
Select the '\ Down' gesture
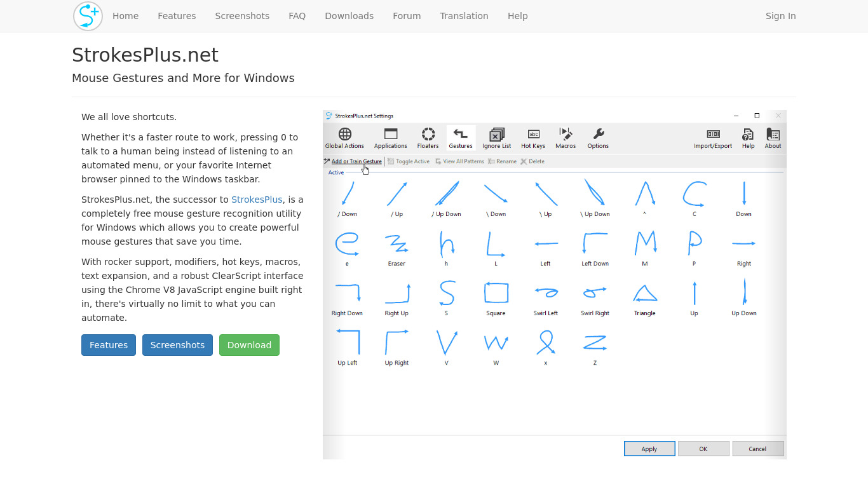496,198
